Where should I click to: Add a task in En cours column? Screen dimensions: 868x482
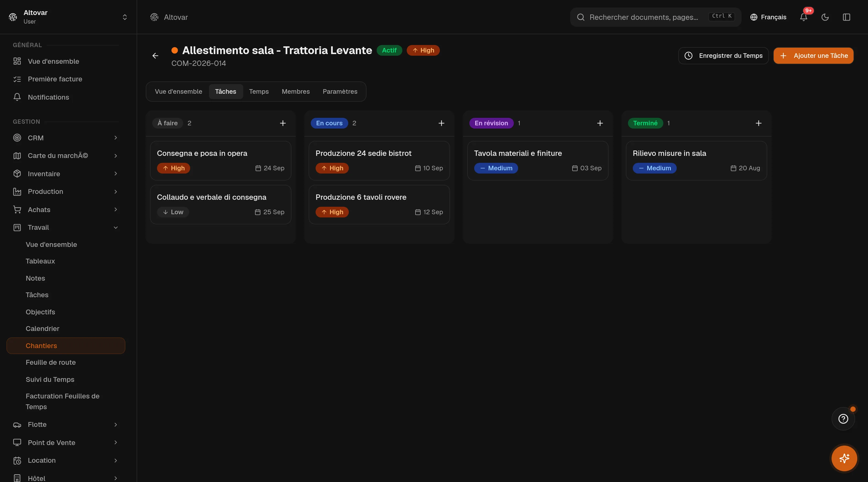point(442,123)
